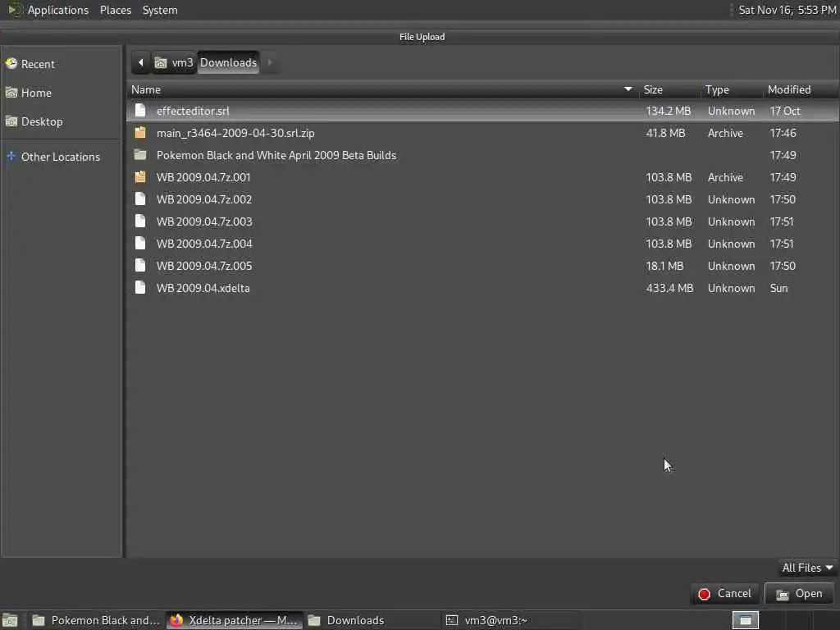Screen dimensions: 840x630
Task: Click the plus icon beside Other Locations
Action: tap(11, 157)
